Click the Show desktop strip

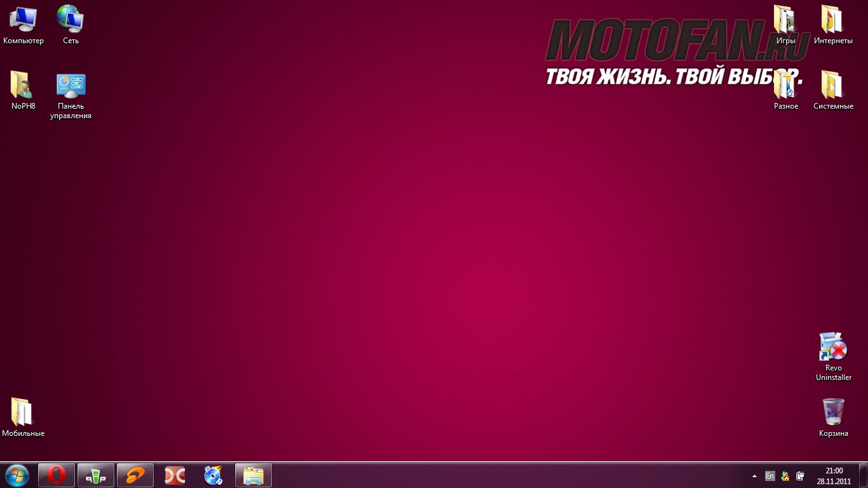863,476
